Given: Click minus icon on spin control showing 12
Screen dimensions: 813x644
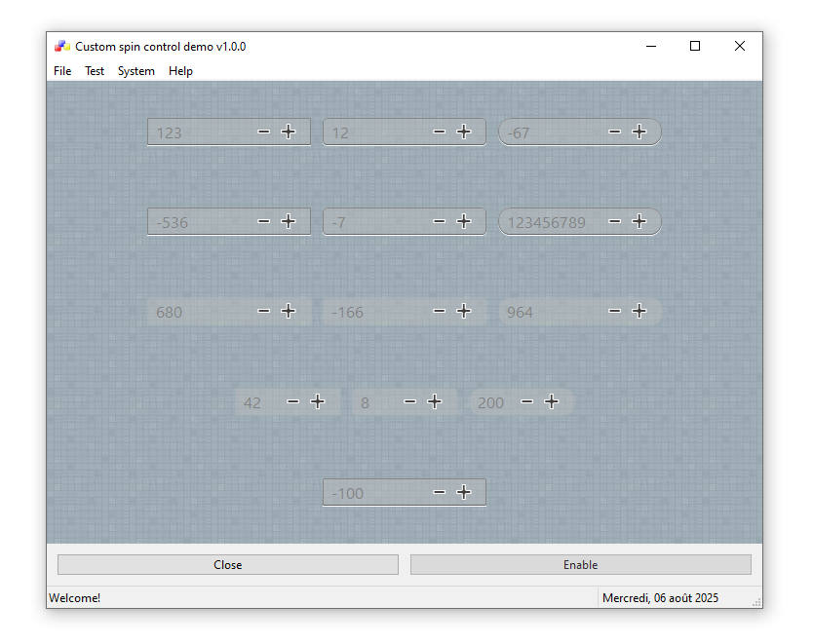Looking at the screenshot, I should click(440, 132).
